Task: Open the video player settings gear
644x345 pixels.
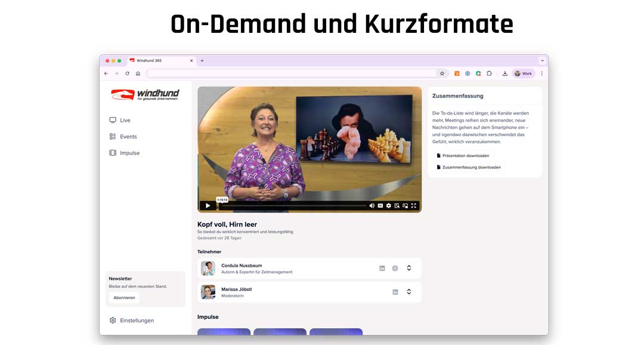Action: (388, 205)
